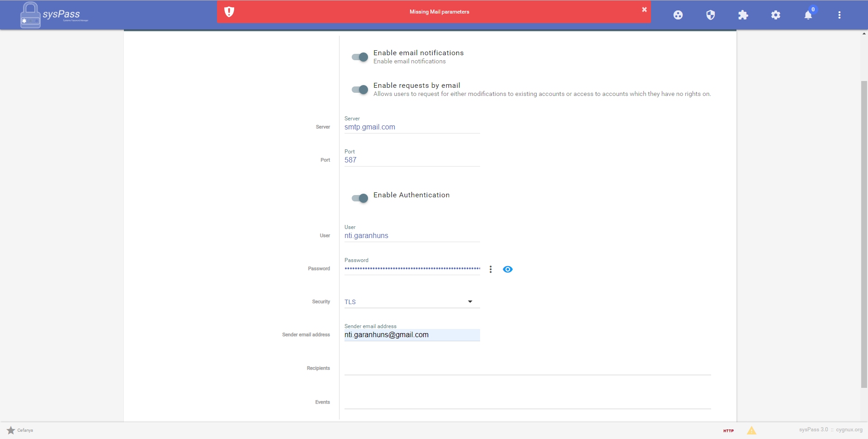
Task: Open the plugins puzzle icon
Action: pos(743,15)
